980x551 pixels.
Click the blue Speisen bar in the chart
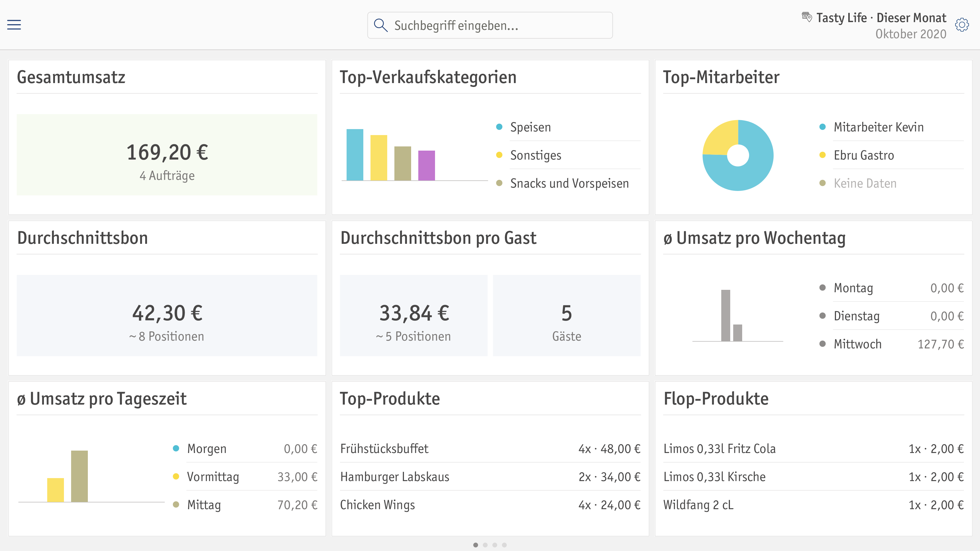[355, 155]
